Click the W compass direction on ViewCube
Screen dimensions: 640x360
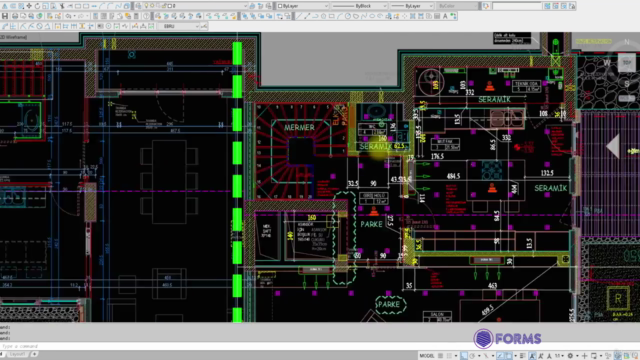(607, 62)
